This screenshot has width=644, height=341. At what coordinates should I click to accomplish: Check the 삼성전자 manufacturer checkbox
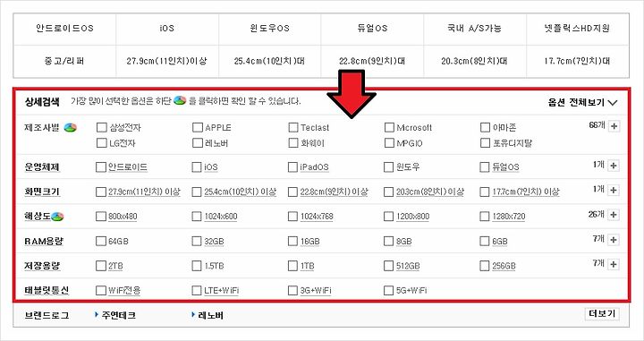(x=101, y=127)
